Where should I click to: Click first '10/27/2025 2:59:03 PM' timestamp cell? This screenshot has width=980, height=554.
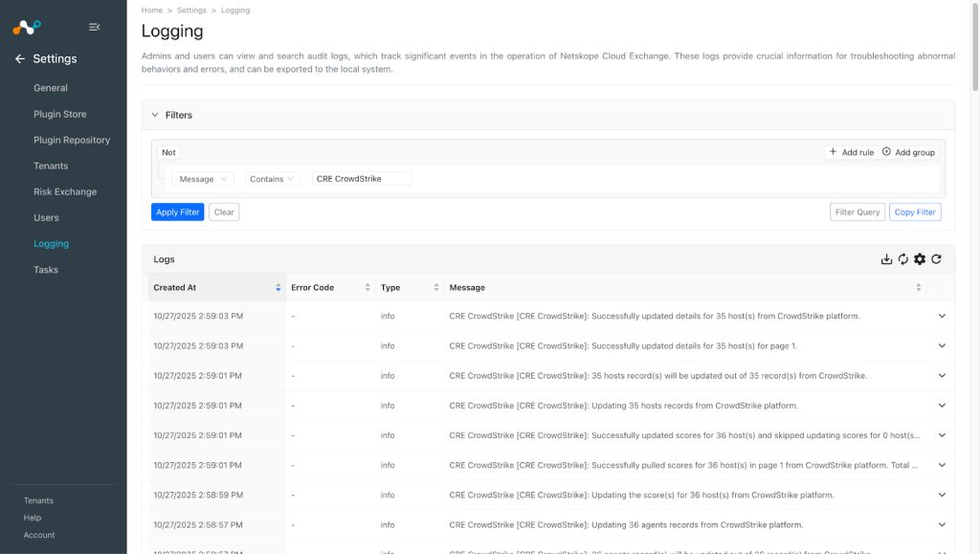198,316
